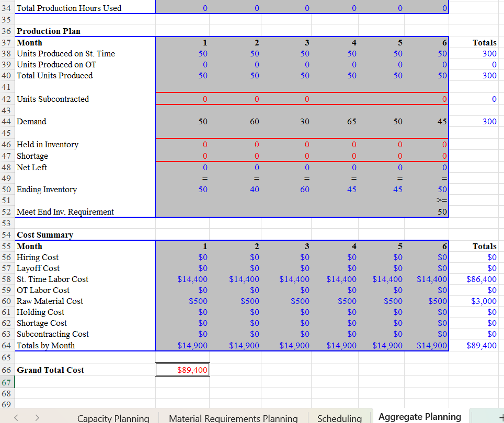Screen dimensions: 504x423
Task: Select row header 36
Action: pyautogui.click(x=6, y=31)
